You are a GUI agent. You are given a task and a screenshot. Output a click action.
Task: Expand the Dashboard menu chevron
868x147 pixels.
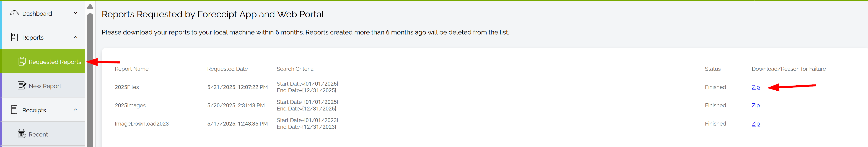click(x=75, y=13)
